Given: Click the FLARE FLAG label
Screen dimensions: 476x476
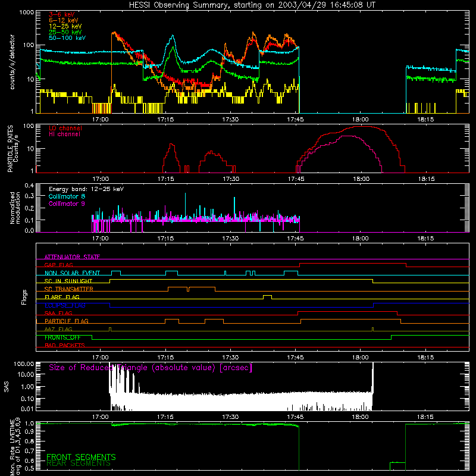Looking at the screenshot, I should (x=62, y=297).
